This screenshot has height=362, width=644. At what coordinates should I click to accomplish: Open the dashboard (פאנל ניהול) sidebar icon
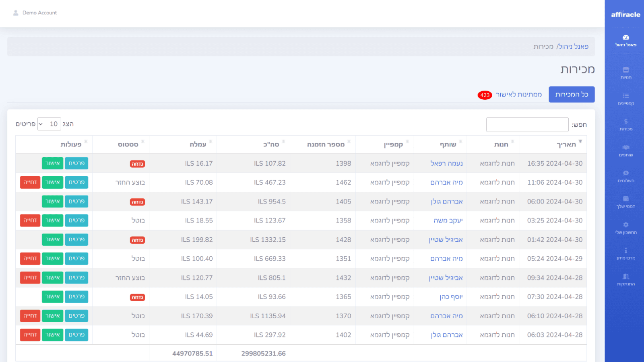(x=625, y=38)
